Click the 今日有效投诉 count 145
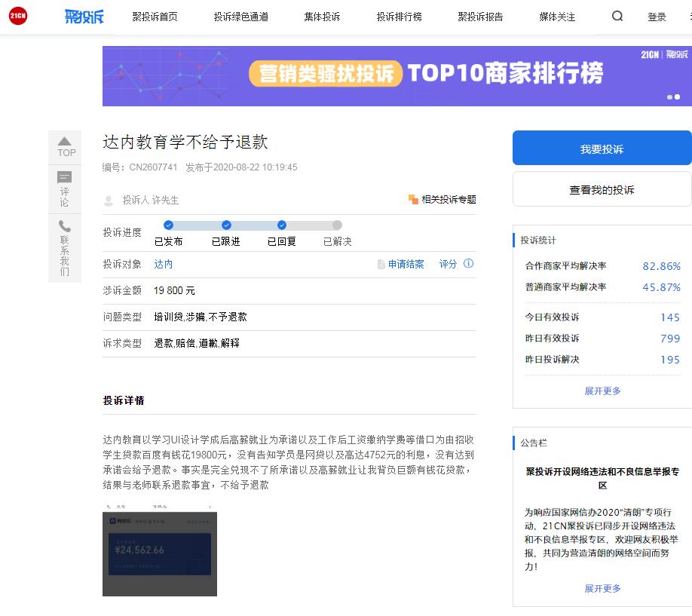Image resolution: width=692 pixels, height=616 pixels. click(x=670, y=317)
